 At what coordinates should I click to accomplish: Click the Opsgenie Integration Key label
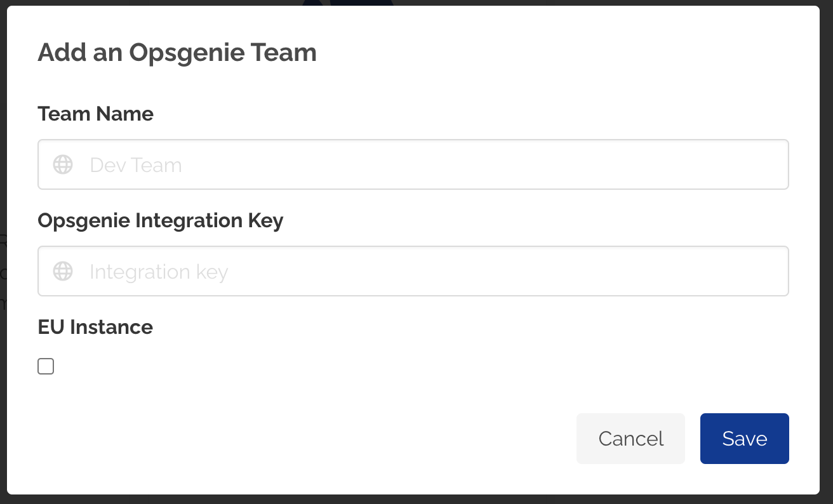click(160, 220)
